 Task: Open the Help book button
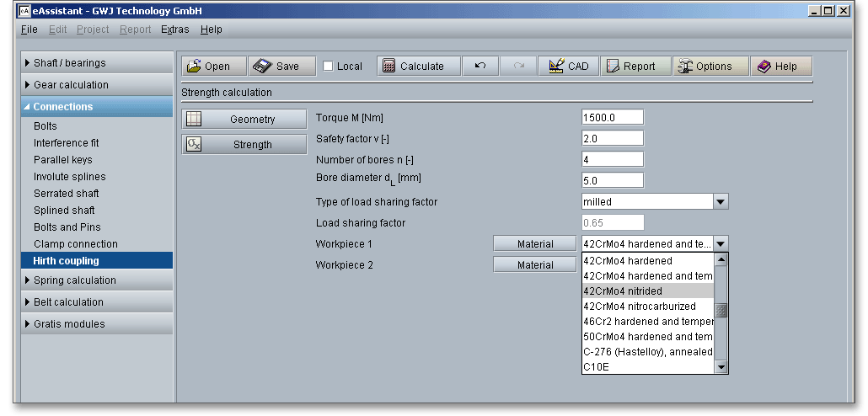coord(780,67)
